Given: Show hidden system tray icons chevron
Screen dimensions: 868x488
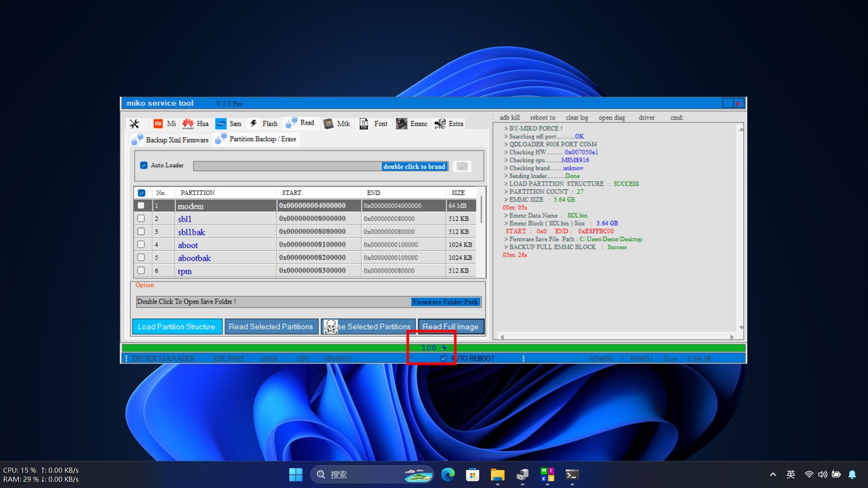Looking at the screenshot, I should [773, 474].
